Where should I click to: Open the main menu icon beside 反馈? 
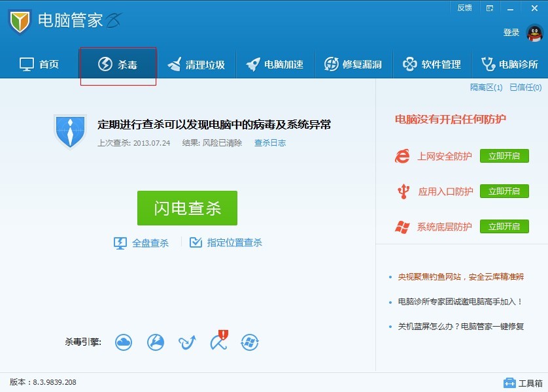pos(490,8)
